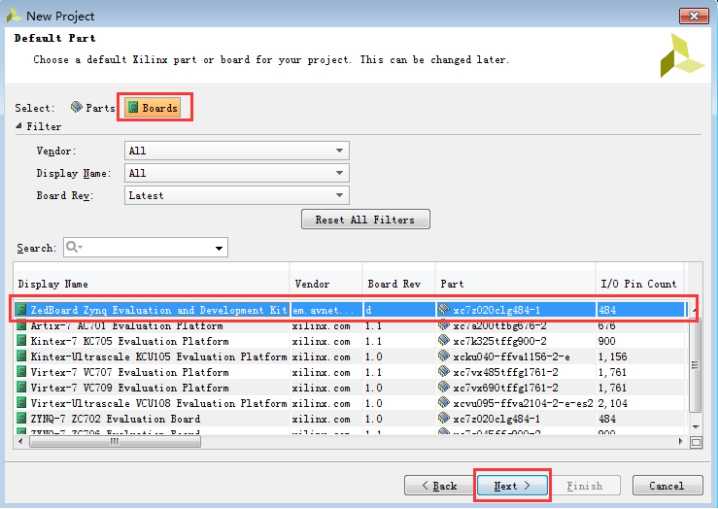Click part name xc7k325tffg900-2
Image resolution: width=718 pixels, height=509 pixels.
coord(501,341)
